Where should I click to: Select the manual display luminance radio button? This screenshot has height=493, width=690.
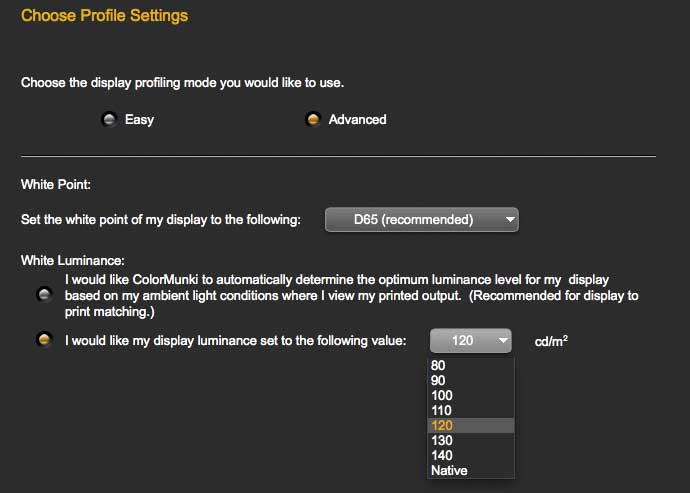[44, 340]
